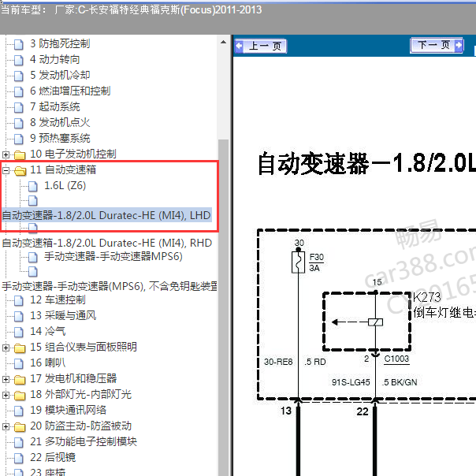
Task: Click the document icon beside 7 起动系统
Action: [x=19, y=107]
